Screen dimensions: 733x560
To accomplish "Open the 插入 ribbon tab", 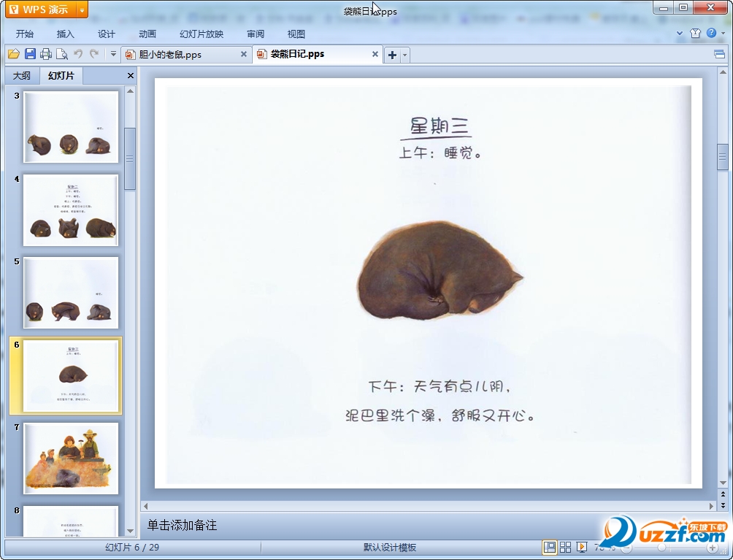I will pos(66,34).
